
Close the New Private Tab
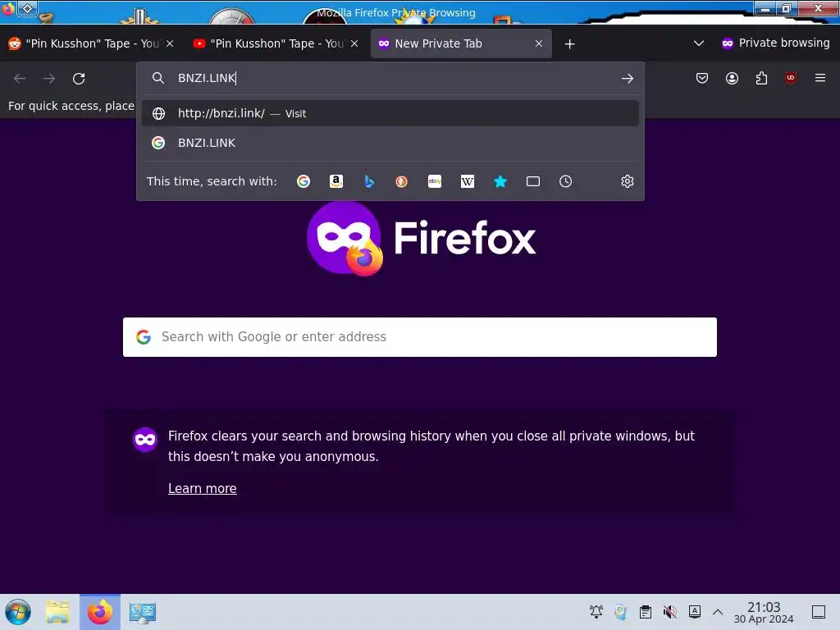(539, 44)
